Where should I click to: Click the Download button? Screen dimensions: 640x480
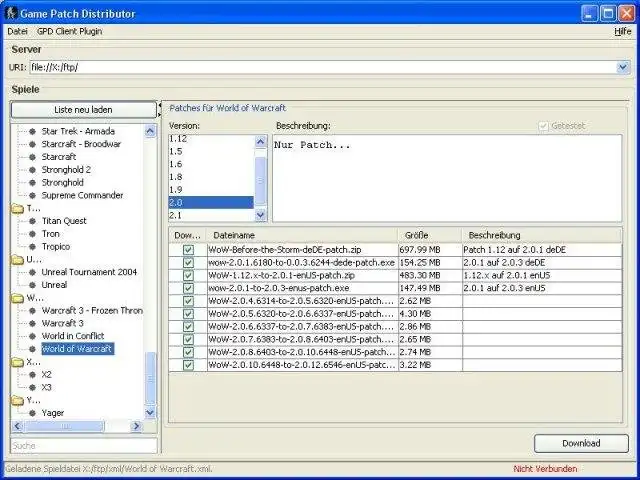point(581,443)
